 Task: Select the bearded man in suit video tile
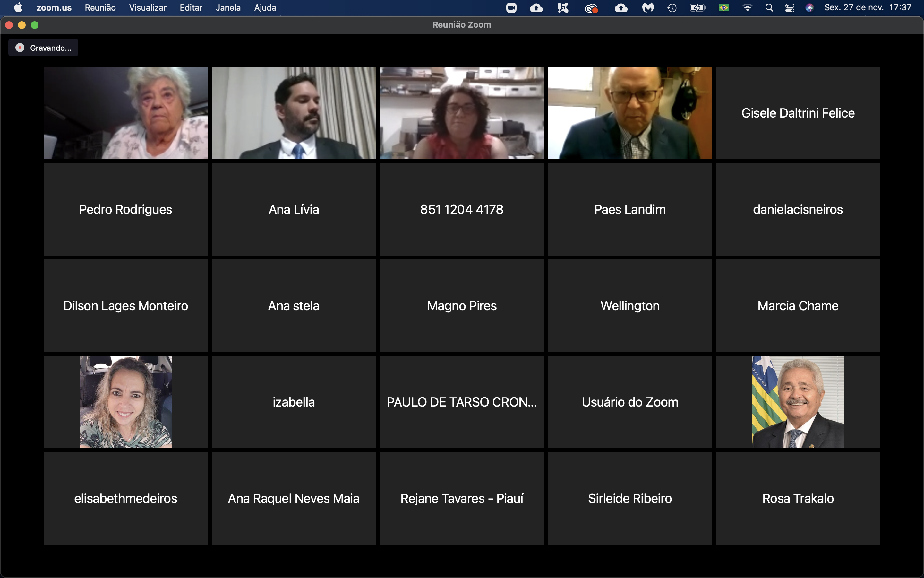tap(294, 113)
